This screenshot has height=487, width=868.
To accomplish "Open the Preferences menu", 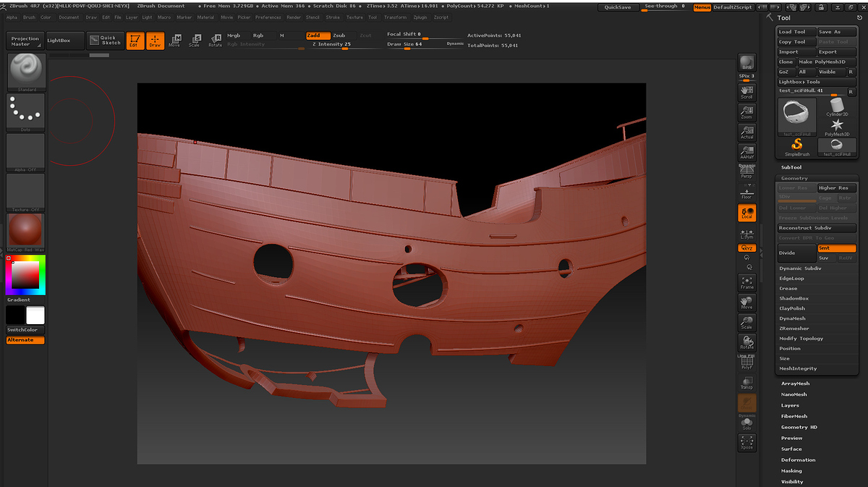I will pos(268,17).
